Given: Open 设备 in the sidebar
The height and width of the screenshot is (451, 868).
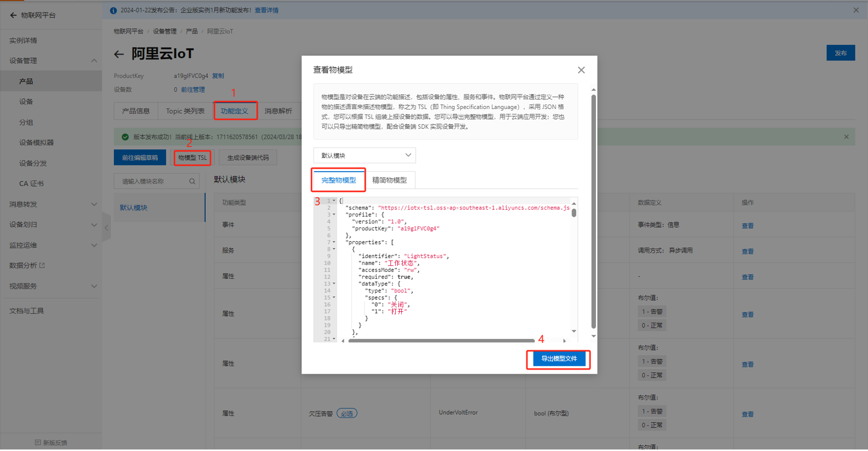Looking at the screenshot, I should [x=26, y=102].
